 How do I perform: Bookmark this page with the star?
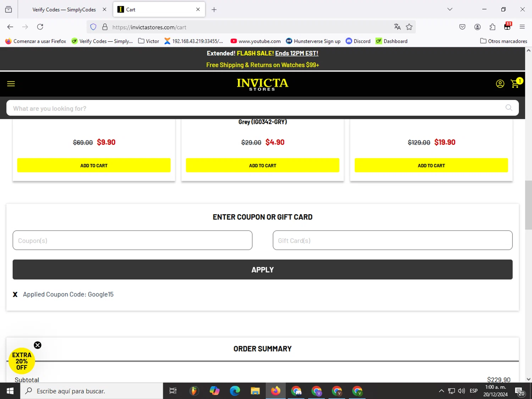tap(409, 27)
